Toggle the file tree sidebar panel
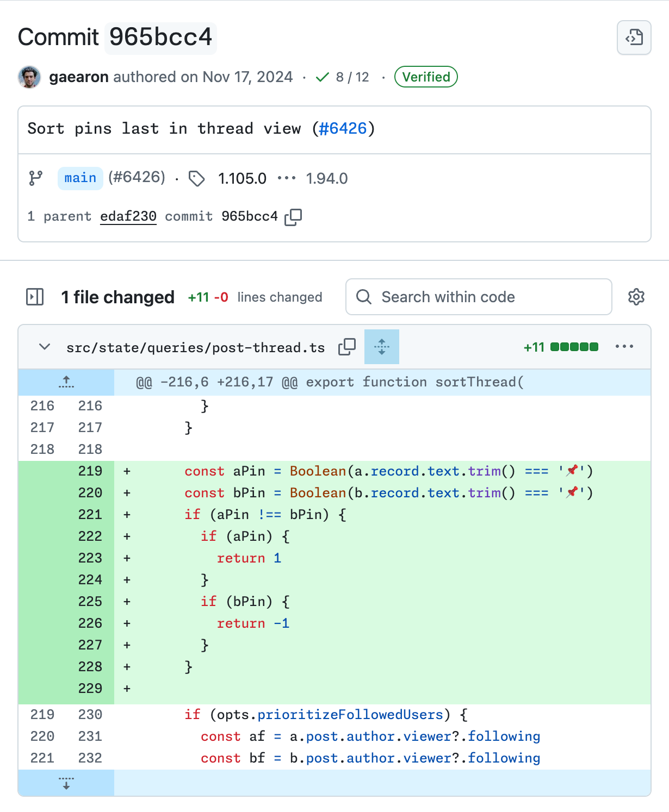 coord(35,297)
